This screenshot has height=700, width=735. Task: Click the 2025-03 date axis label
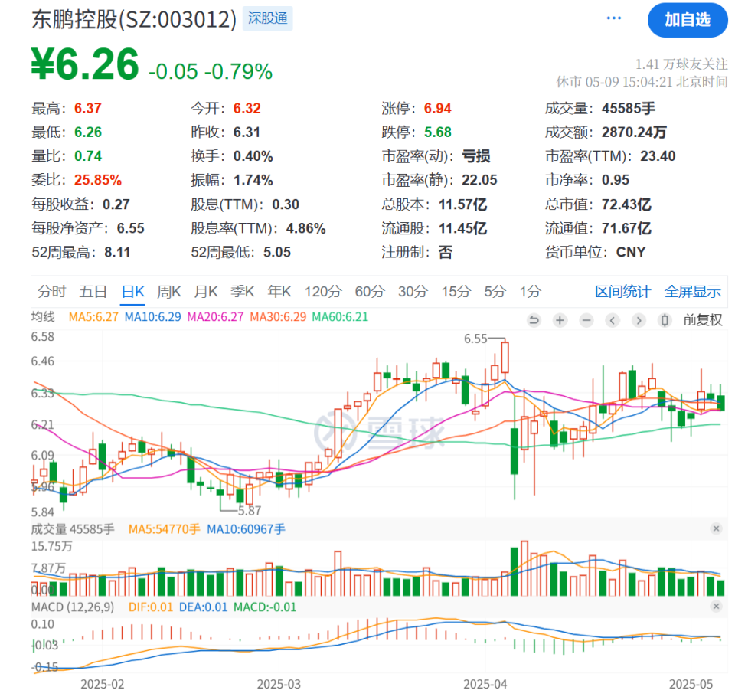[x=279, y=684]
